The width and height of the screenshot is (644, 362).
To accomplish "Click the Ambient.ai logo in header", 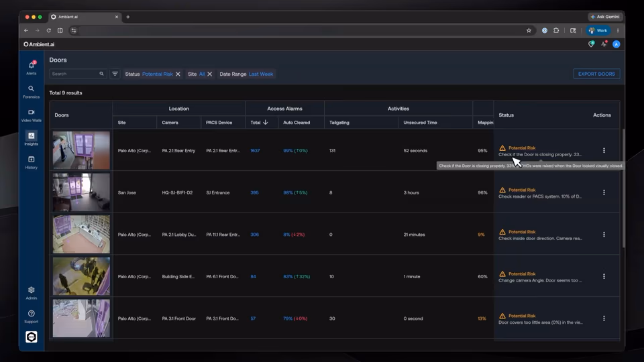I will click(x=39, y=44).
